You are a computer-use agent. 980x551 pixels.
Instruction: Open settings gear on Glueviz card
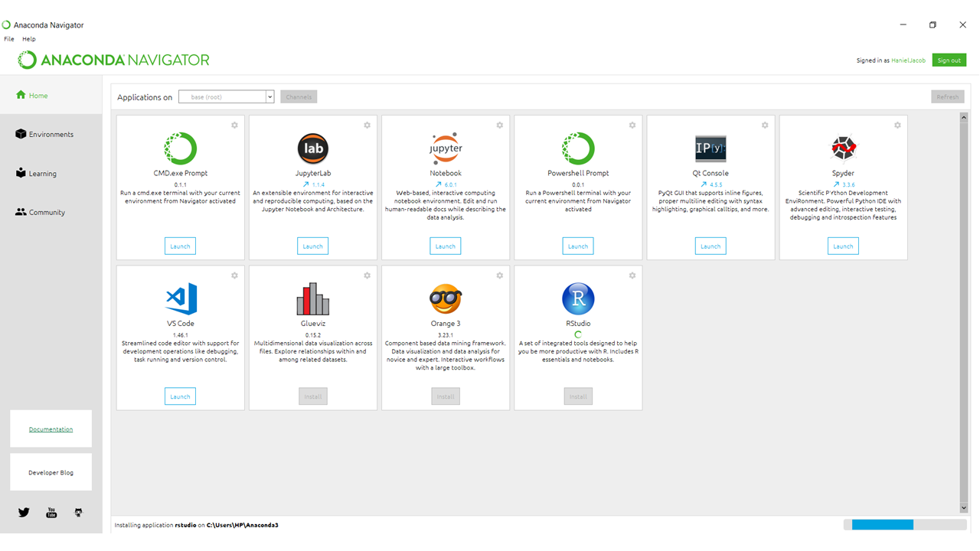pyautogui.click(x=367, y=275)
